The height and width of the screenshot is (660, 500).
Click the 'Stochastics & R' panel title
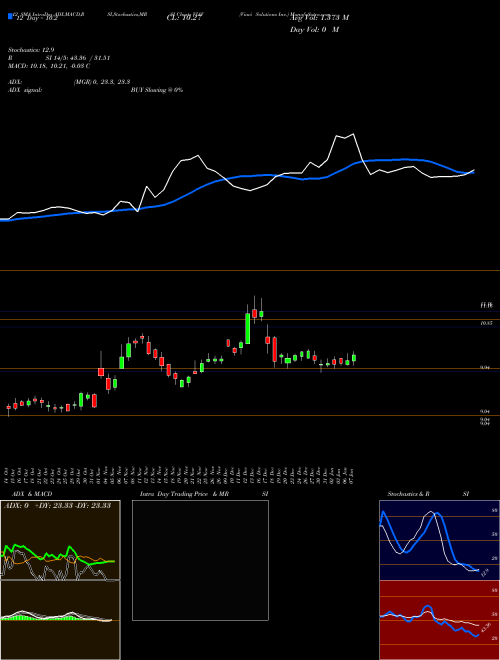[409, 494]
